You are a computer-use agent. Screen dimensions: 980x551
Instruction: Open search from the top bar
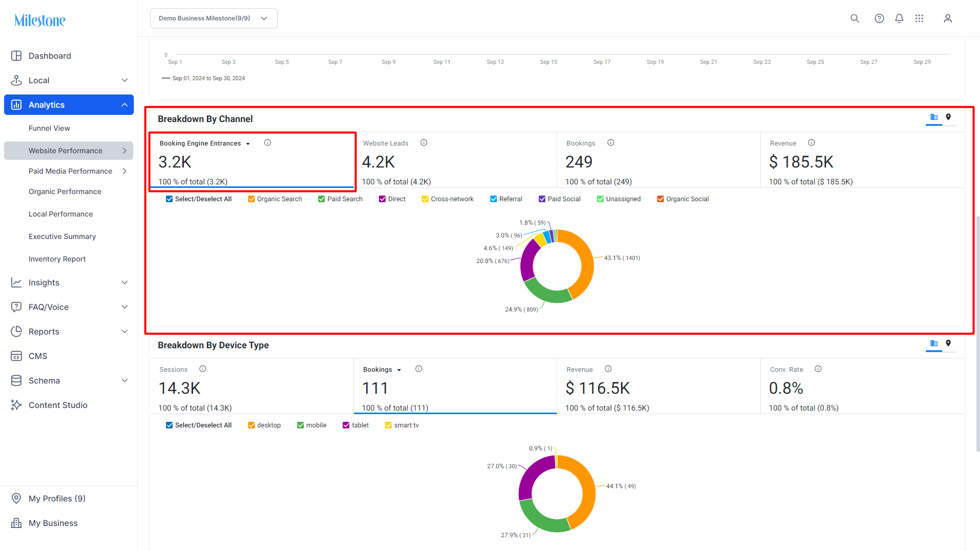click(x=854, y=18)
